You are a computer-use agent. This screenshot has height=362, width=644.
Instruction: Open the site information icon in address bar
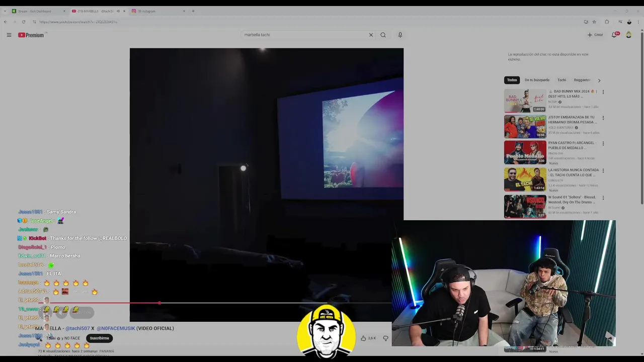34,22
